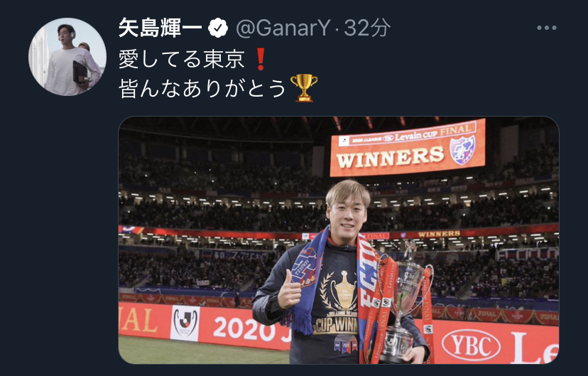Click the player's face in the attached photo
Viewport: 588px width, 376px height.
[x=347, y=215]
